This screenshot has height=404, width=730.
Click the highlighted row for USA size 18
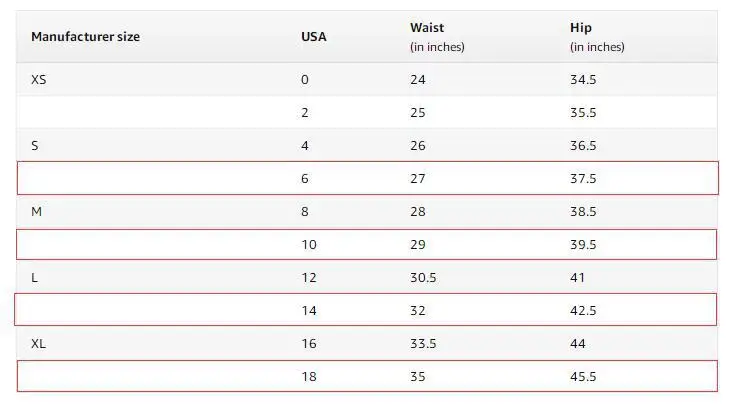point(367,376)
